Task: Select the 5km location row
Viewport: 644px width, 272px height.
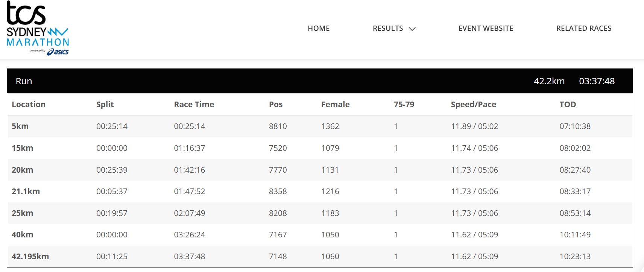Action: pyautogui.click(x=320, y=126)
